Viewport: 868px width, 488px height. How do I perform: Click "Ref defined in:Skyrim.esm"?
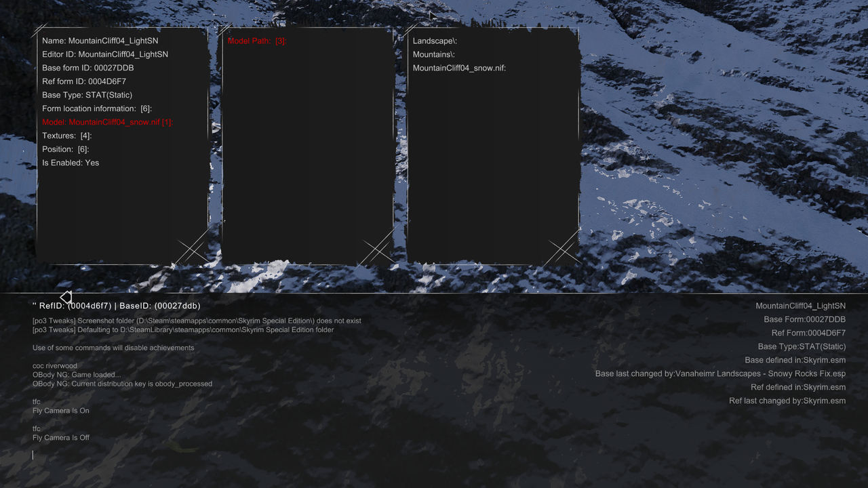798,387
